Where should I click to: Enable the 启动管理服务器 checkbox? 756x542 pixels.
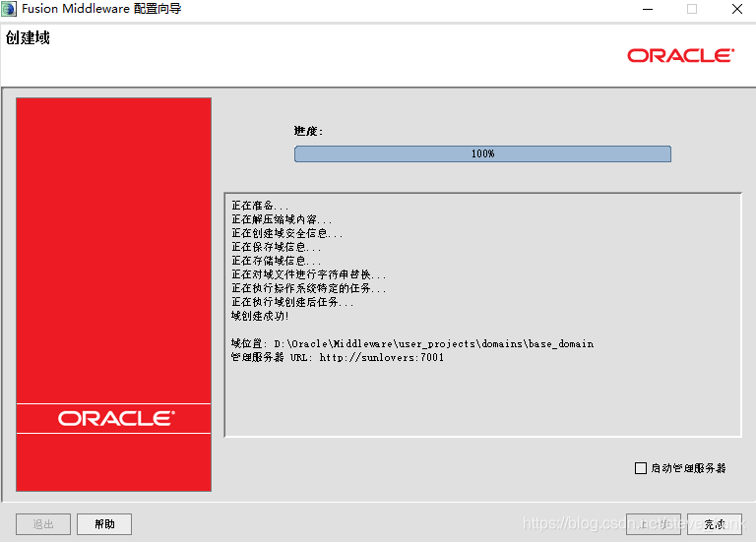tap(640, 468)
